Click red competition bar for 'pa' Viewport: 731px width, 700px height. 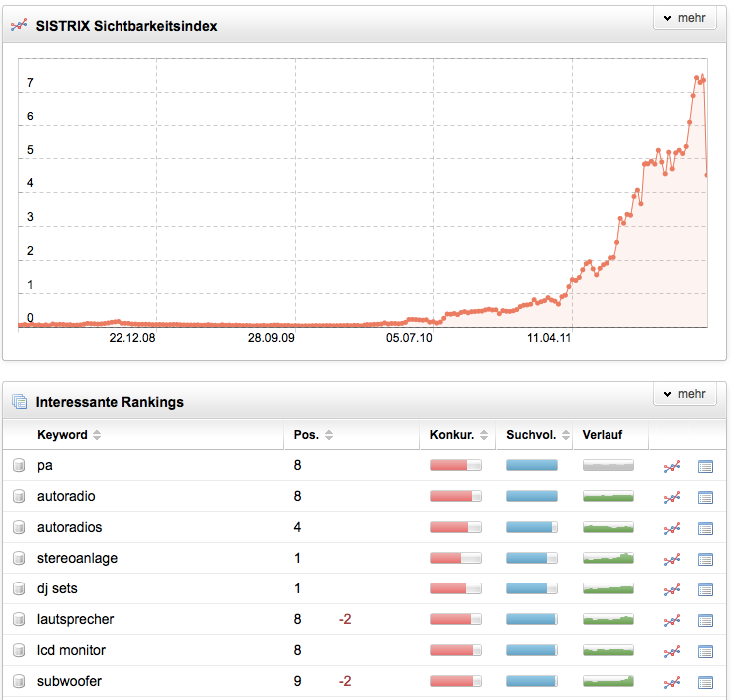point(455,465)
